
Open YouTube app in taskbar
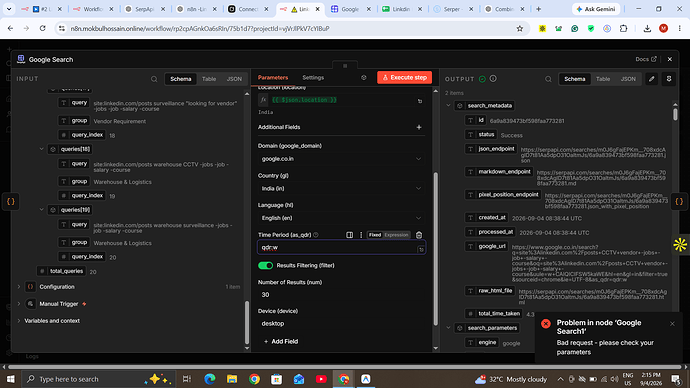[321, 379]
